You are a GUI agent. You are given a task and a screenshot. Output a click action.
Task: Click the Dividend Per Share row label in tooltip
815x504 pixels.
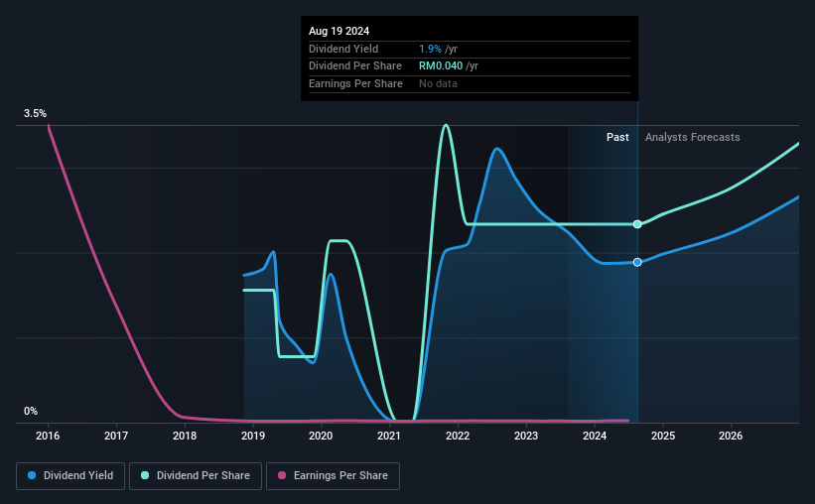[x=355, y=66]
